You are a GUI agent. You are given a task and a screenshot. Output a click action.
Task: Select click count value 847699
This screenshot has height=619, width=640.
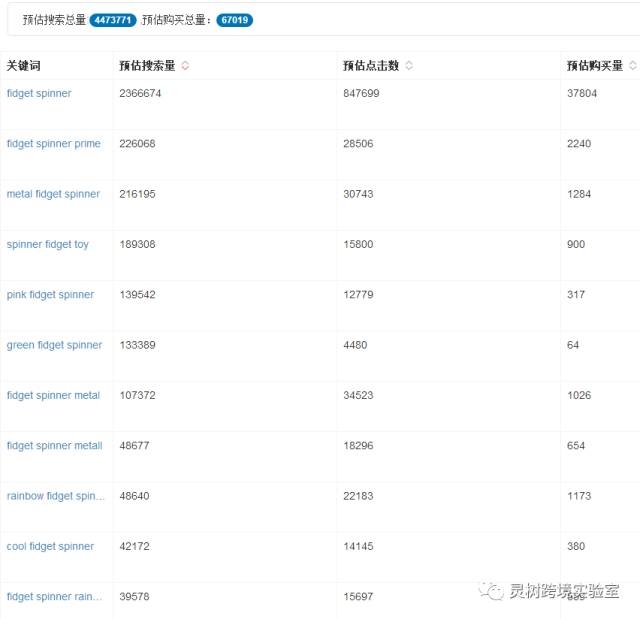coord(361,93)
